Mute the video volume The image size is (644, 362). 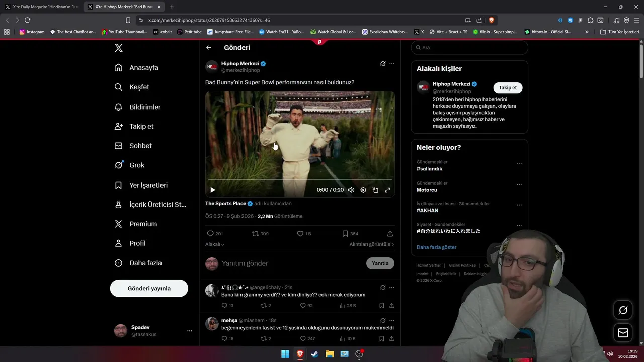[x=351, y=190]
